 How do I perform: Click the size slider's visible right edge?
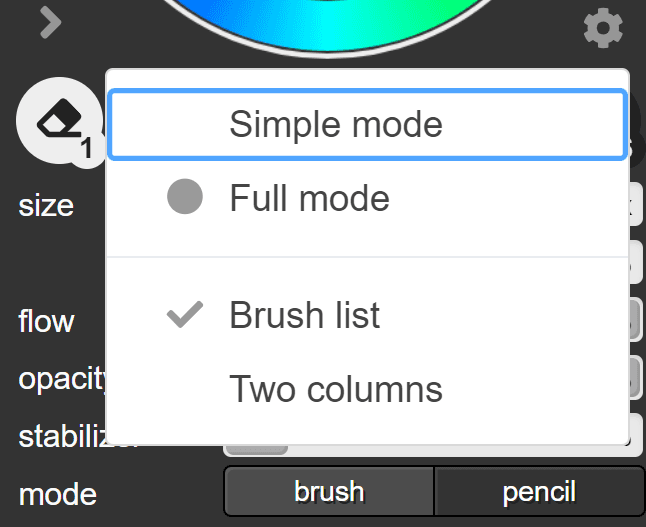click(634, 206)
